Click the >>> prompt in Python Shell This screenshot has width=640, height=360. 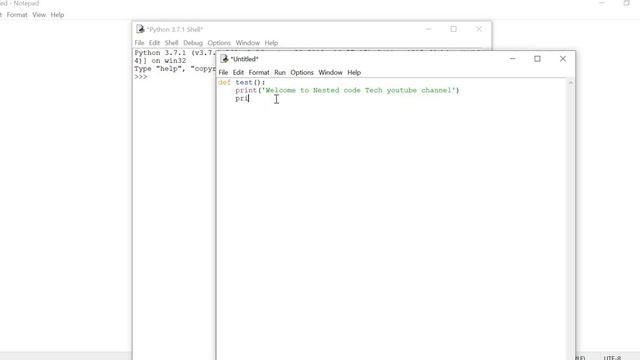point(140,77)
